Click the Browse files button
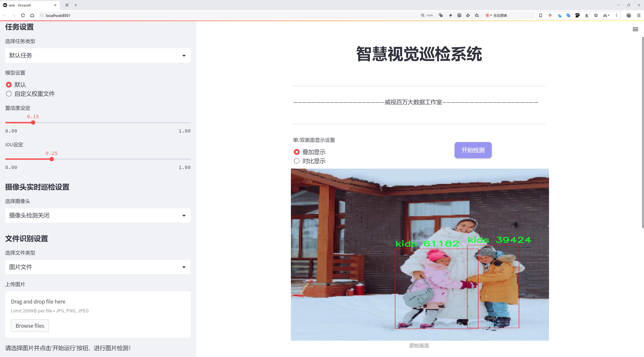Viewport: 644px width, 357px height. pos(30,325)
